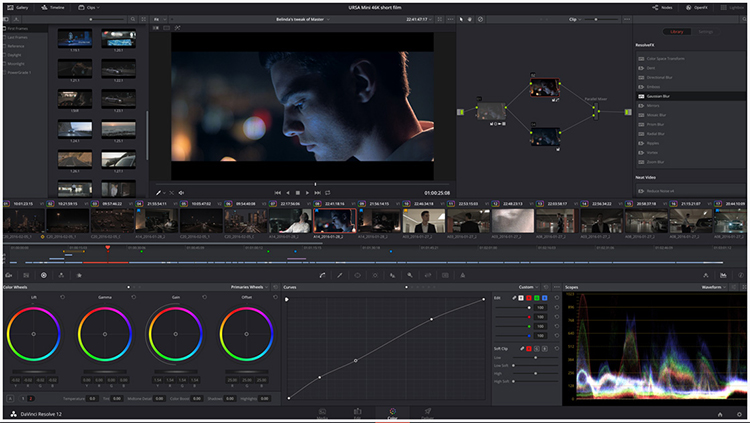Reset the Soft Clip settings
This screenshot has height=423, width=750.
[556, 348]
